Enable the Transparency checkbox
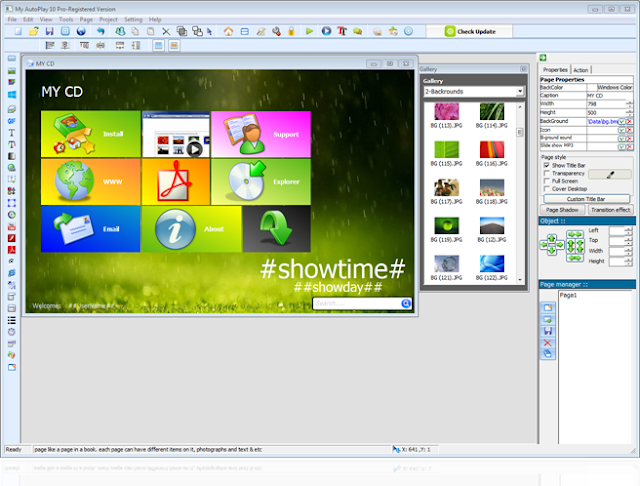 click(x=547, y=173)
